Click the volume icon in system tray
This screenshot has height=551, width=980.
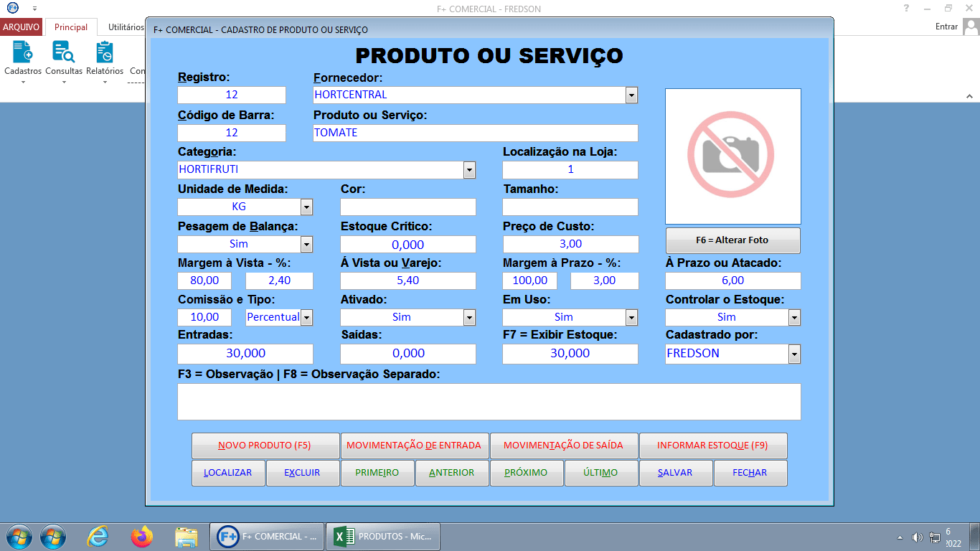tap(917, 537)
